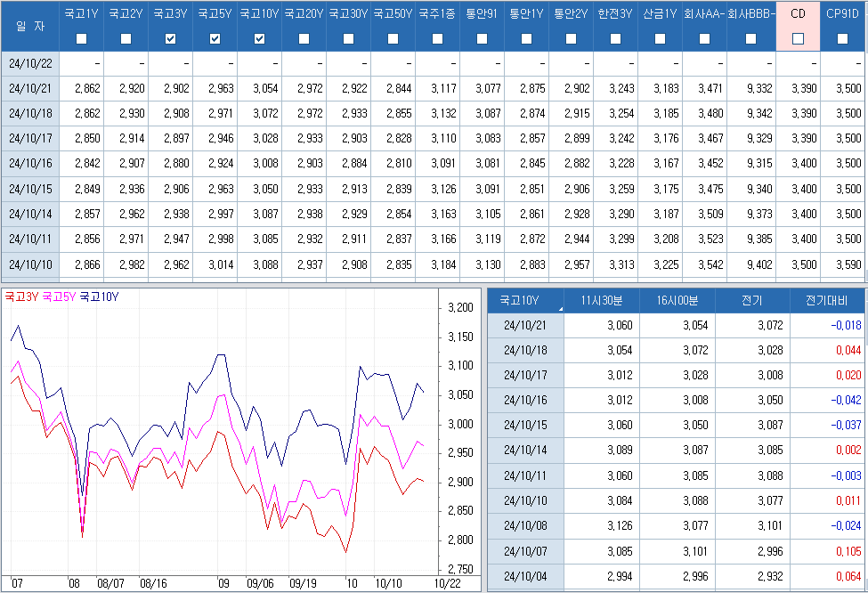Uncheck the 국고3Y checkbox
This screenshot has height=593, width=868.
pyautogui.click(x=170, y=38)
